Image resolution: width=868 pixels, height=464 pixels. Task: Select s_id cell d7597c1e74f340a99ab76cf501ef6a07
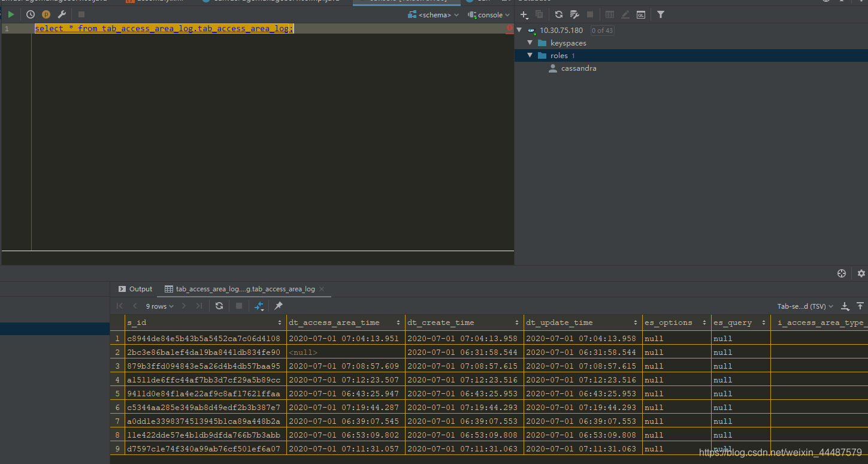205,449
